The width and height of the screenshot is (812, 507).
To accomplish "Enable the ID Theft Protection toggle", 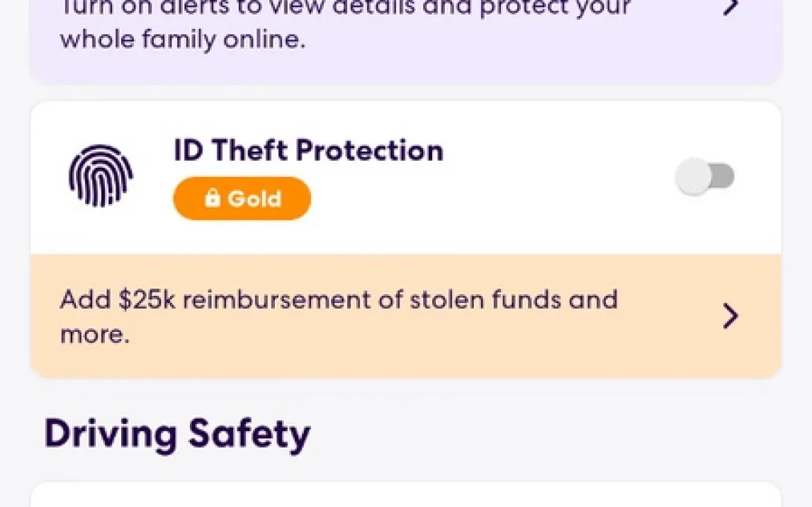I will tap(704, 177).
